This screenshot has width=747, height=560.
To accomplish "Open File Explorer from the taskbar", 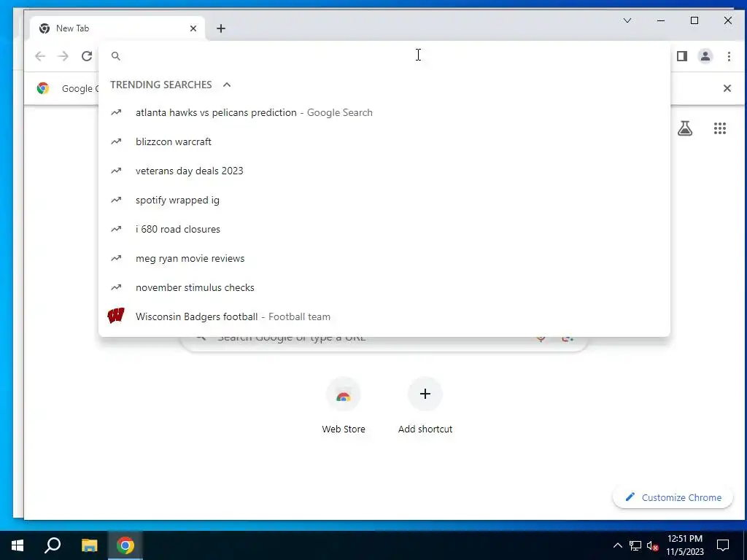I will (89, 545).
